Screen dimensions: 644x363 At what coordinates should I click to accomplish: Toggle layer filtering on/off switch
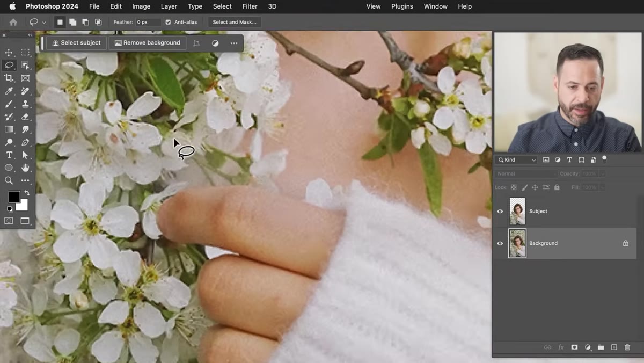[x=604, y=159]
